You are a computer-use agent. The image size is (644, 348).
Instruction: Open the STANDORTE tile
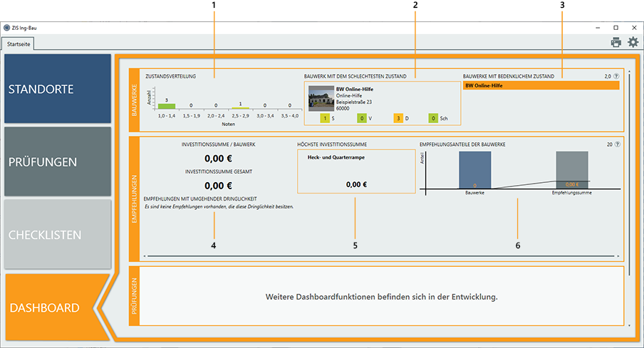58,89
